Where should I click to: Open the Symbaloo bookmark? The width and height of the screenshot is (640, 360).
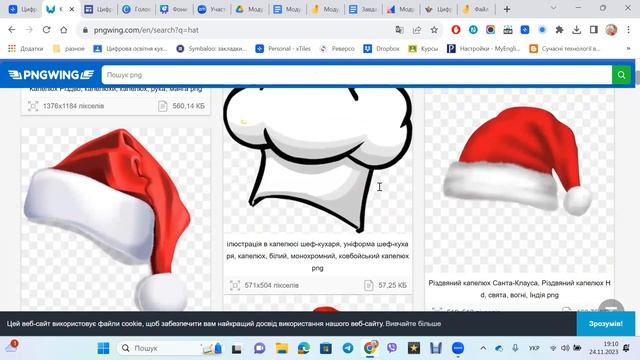pyautogui.click(x=211, y=49)
